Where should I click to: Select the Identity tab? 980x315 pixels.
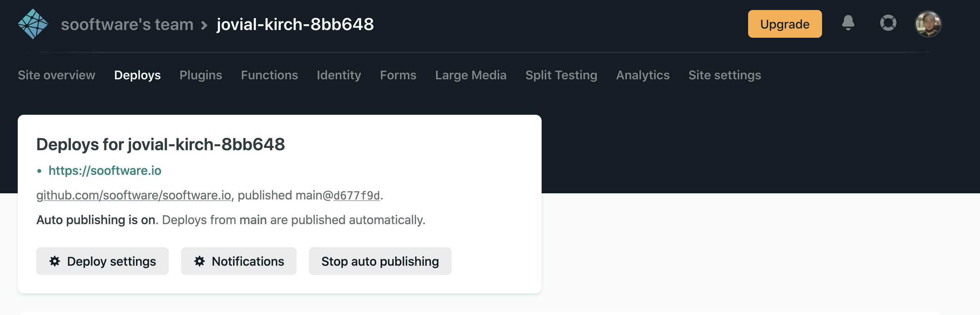(339, 75)
